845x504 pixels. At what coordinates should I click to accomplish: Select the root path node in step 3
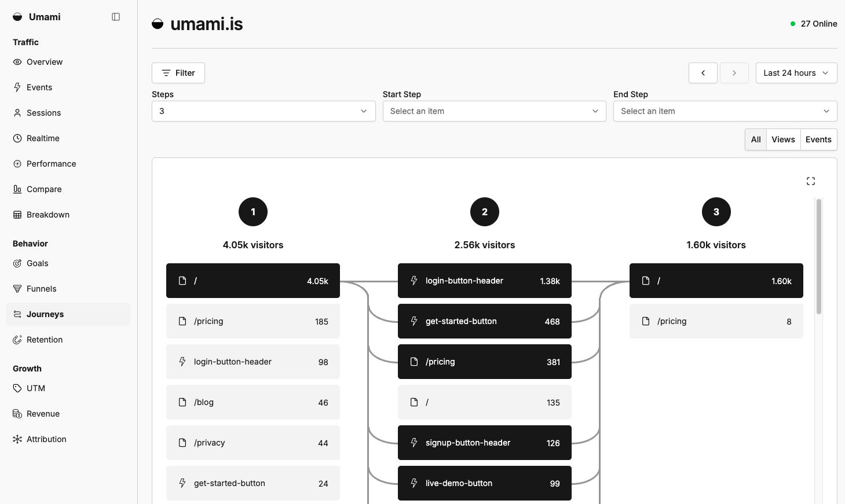tap(716, 281)
